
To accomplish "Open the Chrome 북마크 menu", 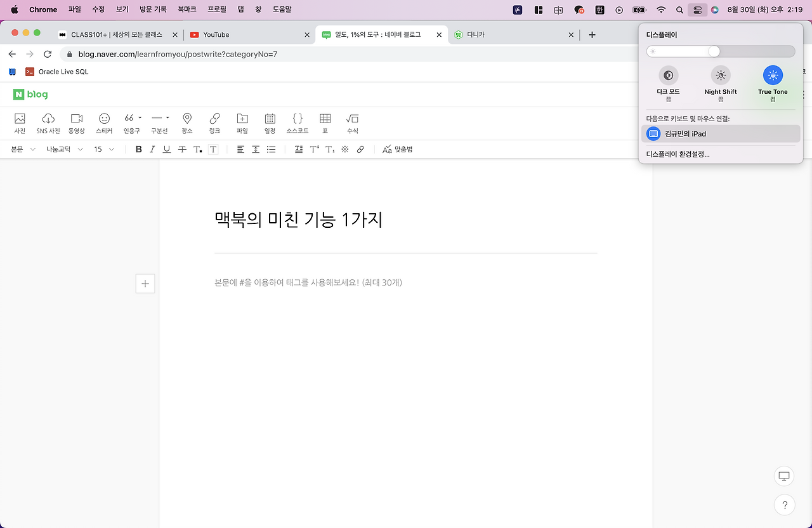I will (187, 9).
